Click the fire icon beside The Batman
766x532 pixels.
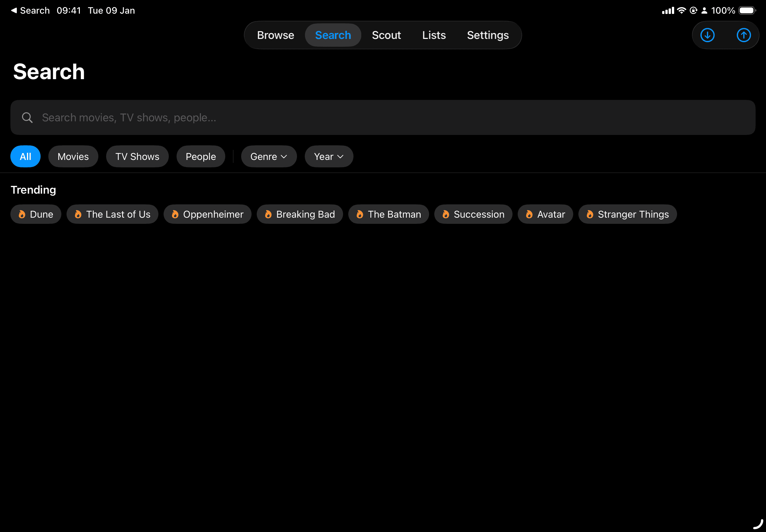coord(360,214)
